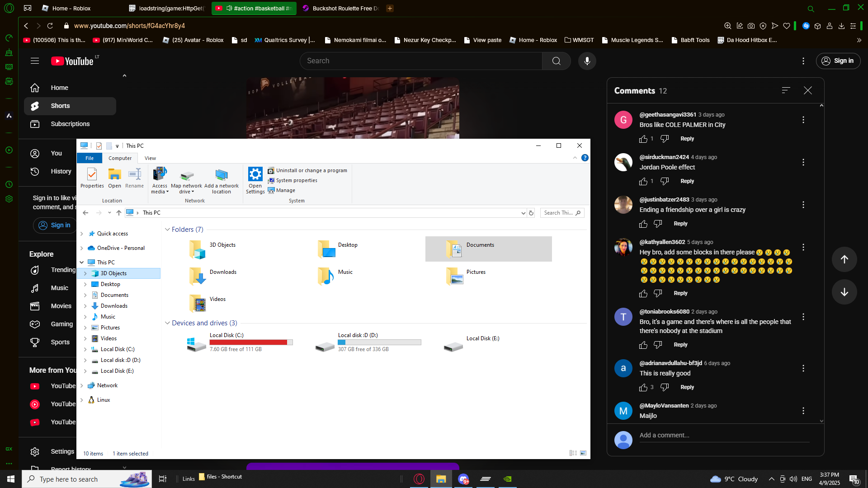Select the Downloads folder icon

point(198,276)
